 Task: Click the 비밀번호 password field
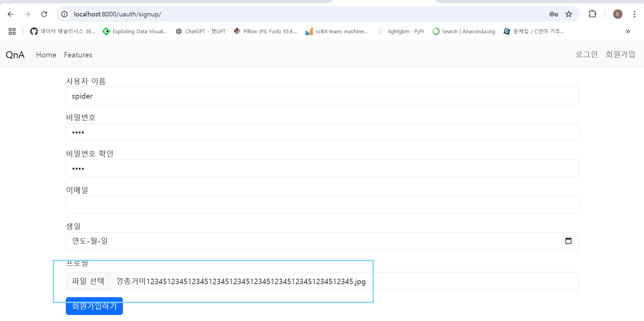click(322, 132)
